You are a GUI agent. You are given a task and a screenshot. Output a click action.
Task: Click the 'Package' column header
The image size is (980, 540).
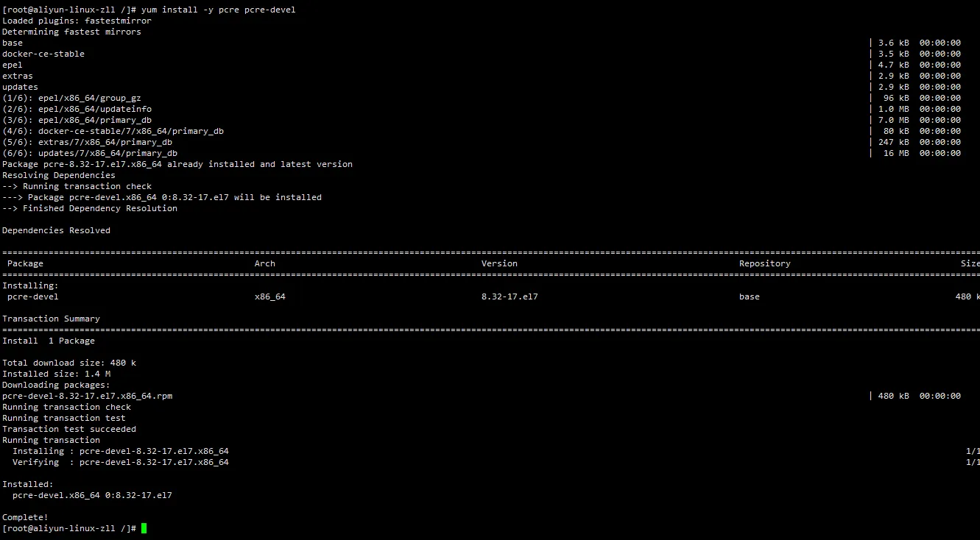point(25,263)
